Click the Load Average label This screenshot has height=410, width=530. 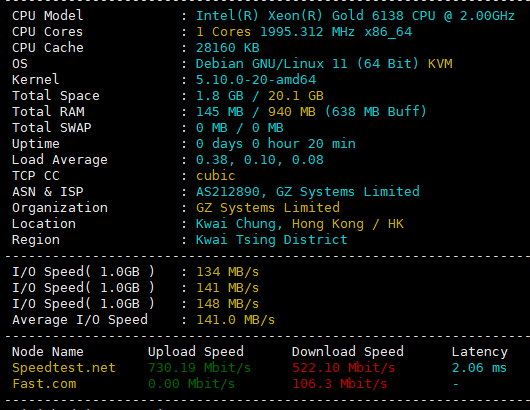60,160
